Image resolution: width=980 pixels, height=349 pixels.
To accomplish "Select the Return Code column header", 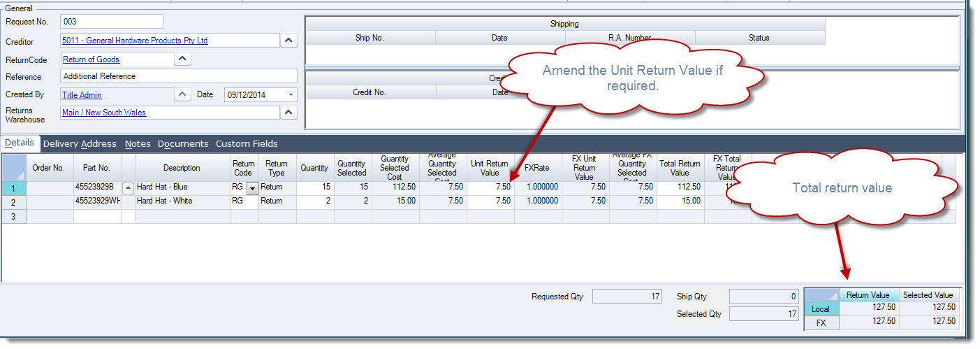I will (x=244, y=168).
